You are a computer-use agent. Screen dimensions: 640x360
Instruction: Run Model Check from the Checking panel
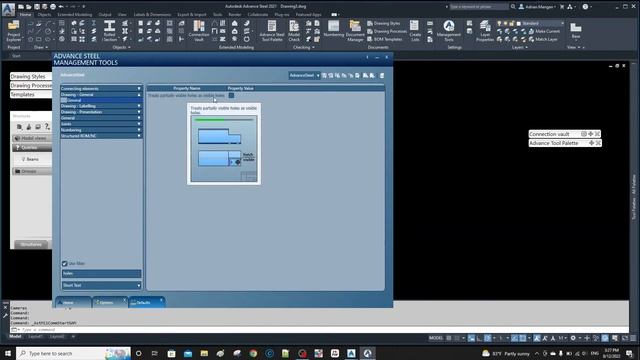[294, 31]
